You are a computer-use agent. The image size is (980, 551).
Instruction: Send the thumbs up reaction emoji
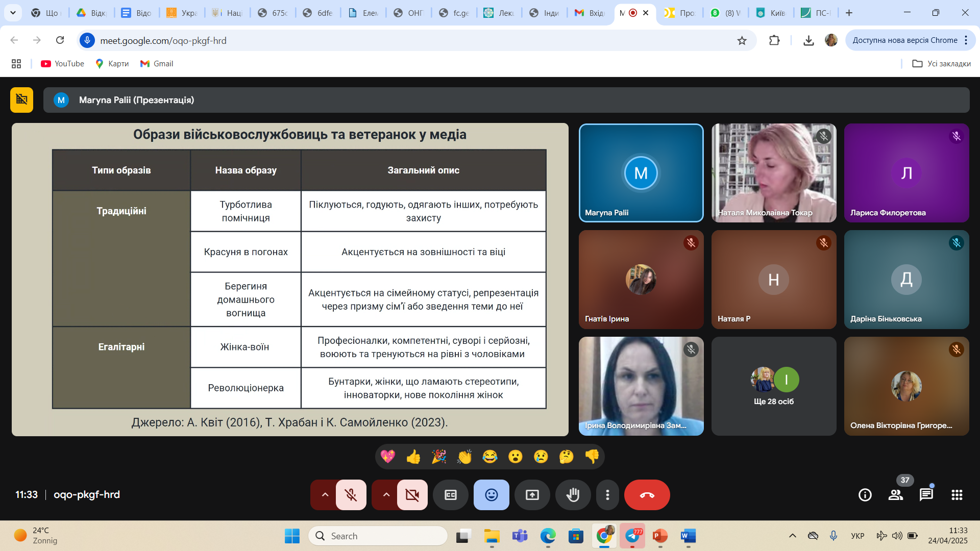pyautogui.click(x=413, y=457)
